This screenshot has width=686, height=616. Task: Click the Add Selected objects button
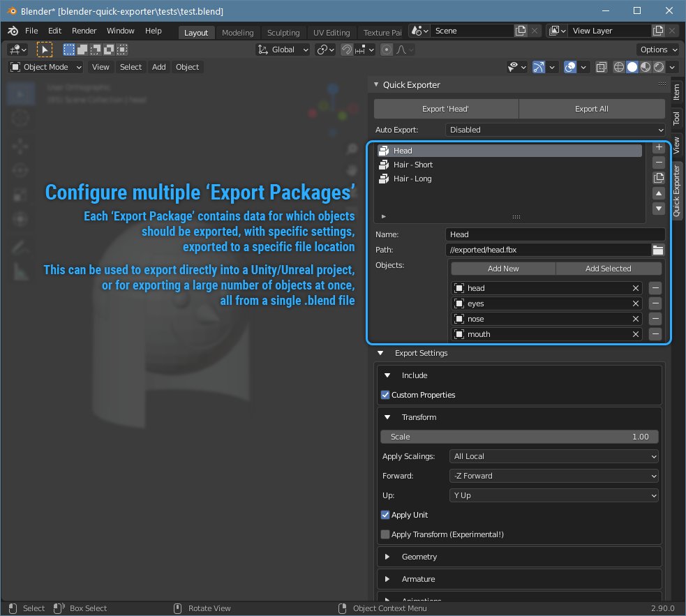[x=609, y=269]
